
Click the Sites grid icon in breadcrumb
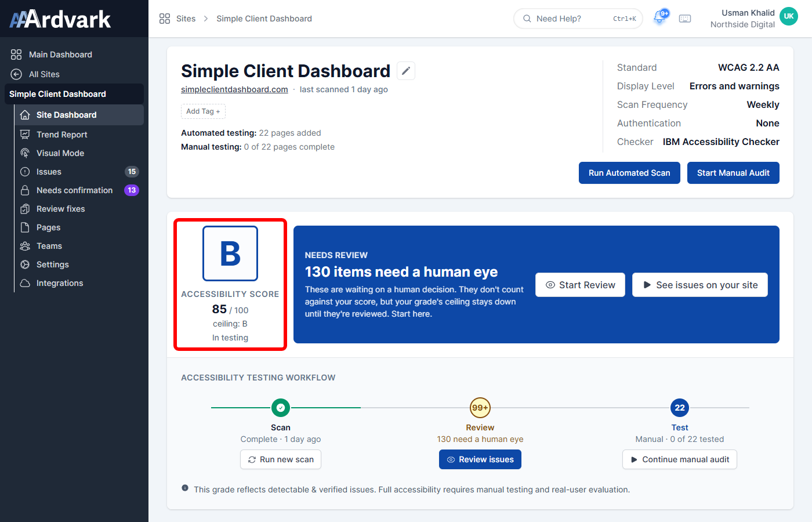click(x=165, y=19)
